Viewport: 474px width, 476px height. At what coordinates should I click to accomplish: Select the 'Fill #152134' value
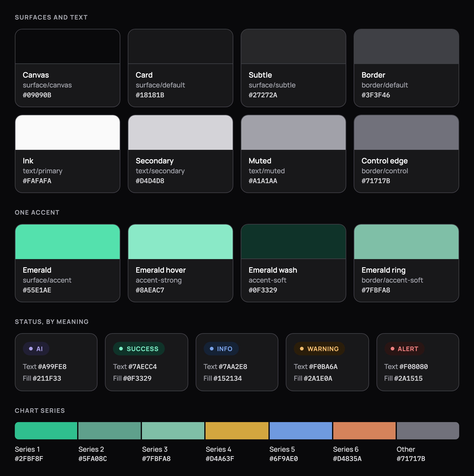click(x=223, y=378)
